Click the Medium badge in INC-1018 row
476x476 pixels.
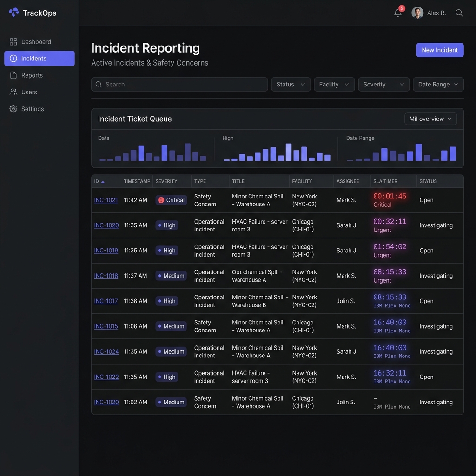click(x=171, y=276)
